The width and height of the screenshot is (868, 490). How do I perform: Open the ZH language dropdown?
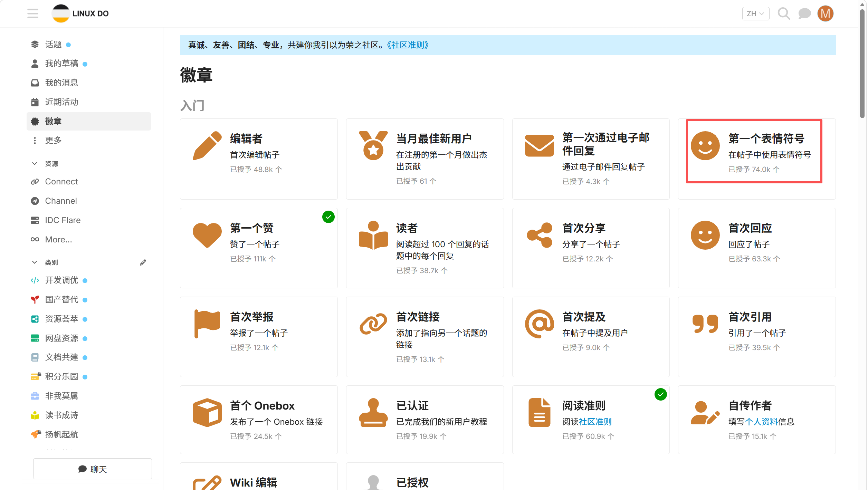pos(755,13)
